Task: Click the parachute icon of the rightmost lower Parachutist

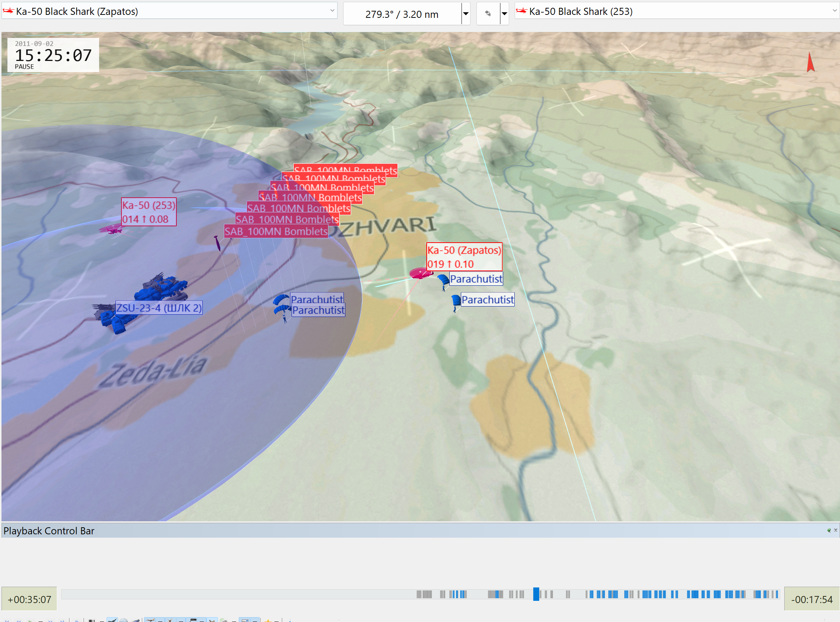Action: 455,303
